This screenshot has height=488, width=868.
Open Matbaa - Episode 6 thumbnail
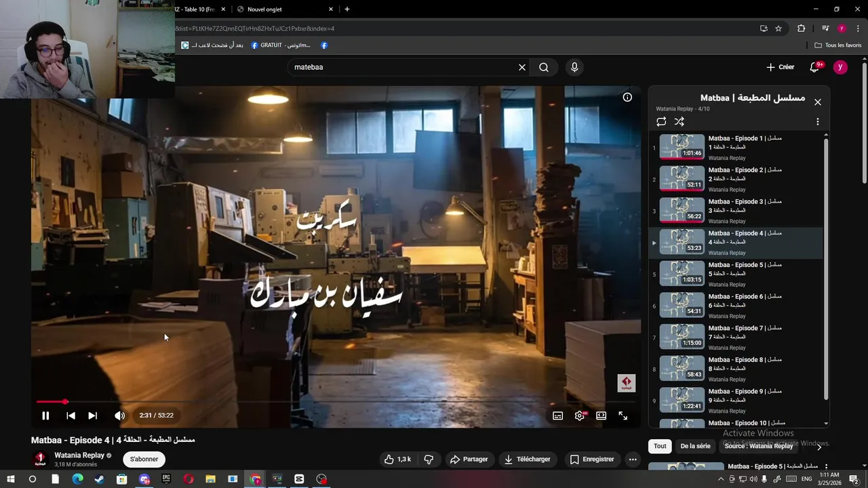pos(682,305)
